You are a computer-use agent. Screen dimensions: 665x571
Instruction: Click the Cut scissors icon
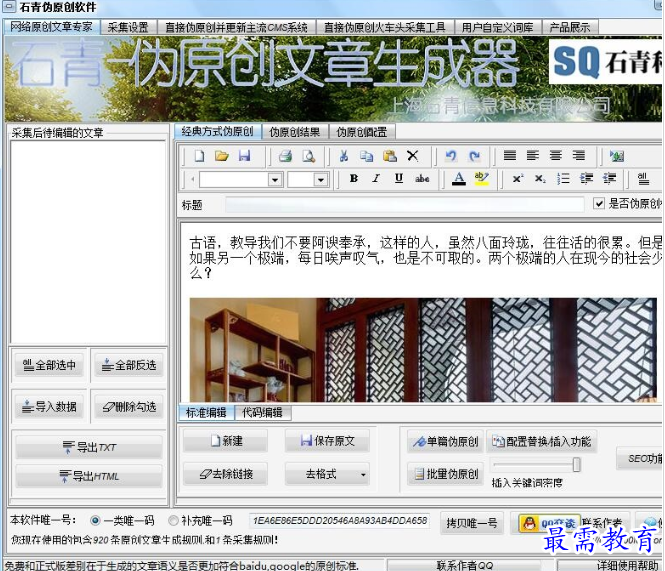[344, 156]
